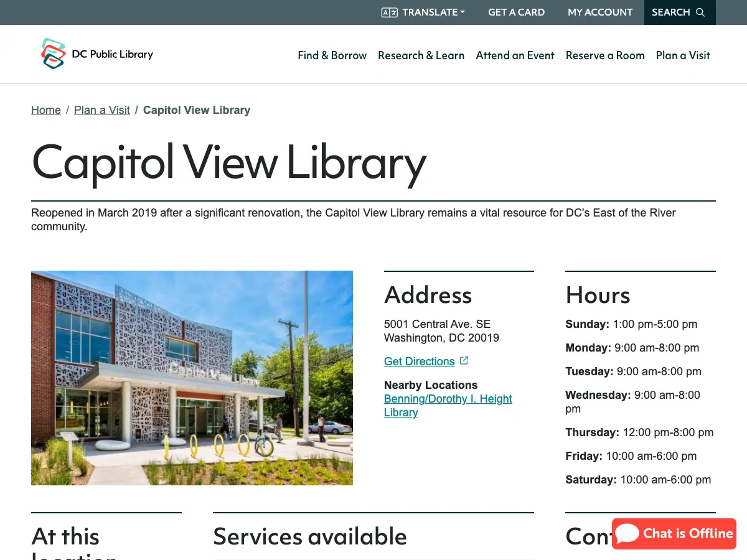This screenshot has width=747, height=560.
Task: Click the Capitol View Library photo
Action: click(x=192, y=378)
